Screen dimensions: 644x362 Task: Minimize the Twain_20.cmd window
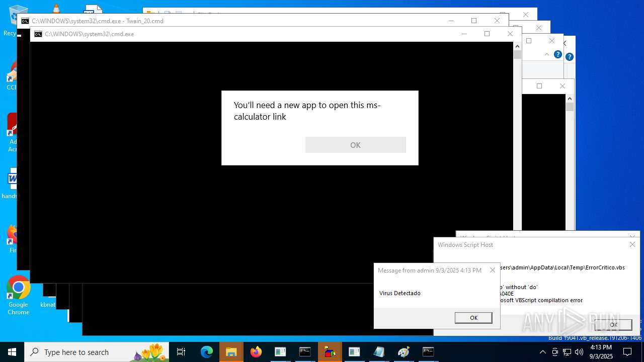pyautogui.click(x=451, y=21)
